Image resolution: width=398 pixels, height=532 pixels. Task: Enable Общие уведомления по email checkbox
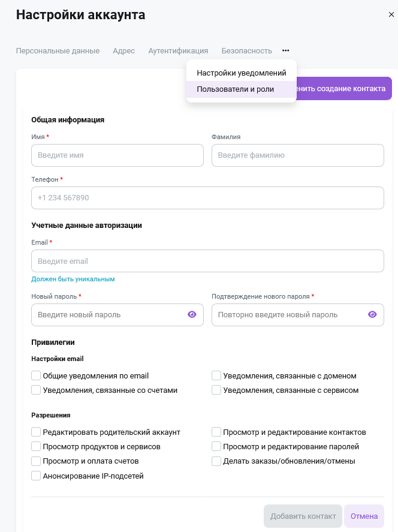[36, 375]
